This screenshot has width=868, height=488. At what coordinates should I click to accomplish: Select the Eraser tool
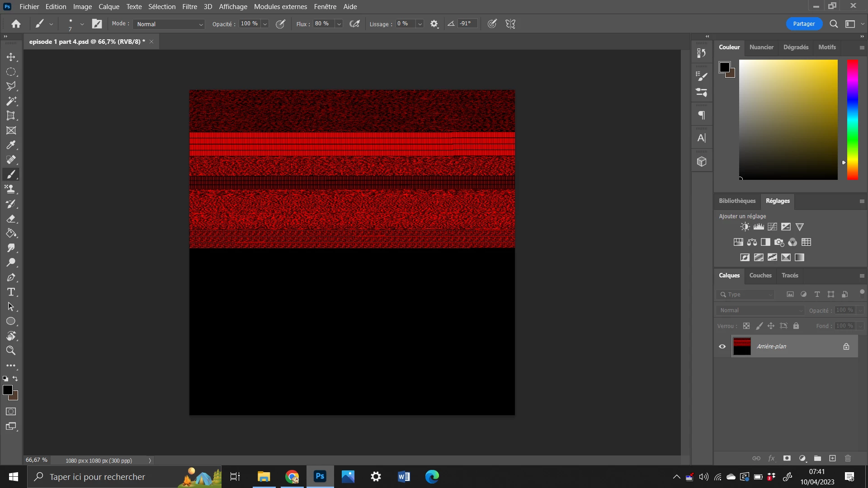(11, 219)
